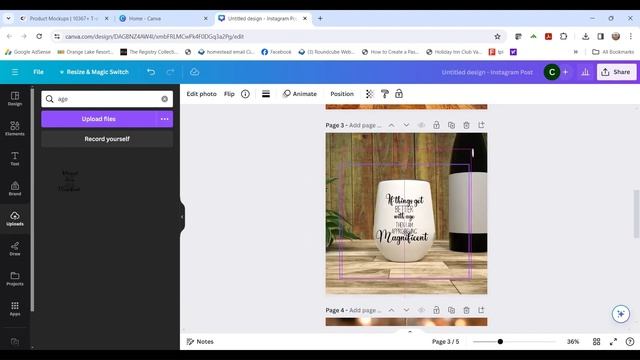
Task: Open more upload options dropdown
Action: pos(164,119)
